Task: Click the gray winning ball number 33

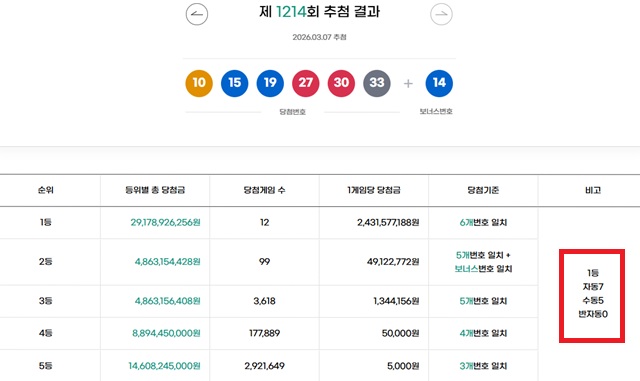Action: pyautogui.click(x=377, y=83)
